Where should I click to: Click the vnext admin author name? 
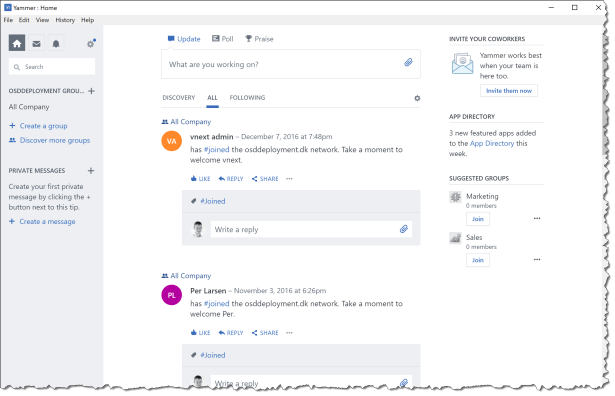pos(212,137)
